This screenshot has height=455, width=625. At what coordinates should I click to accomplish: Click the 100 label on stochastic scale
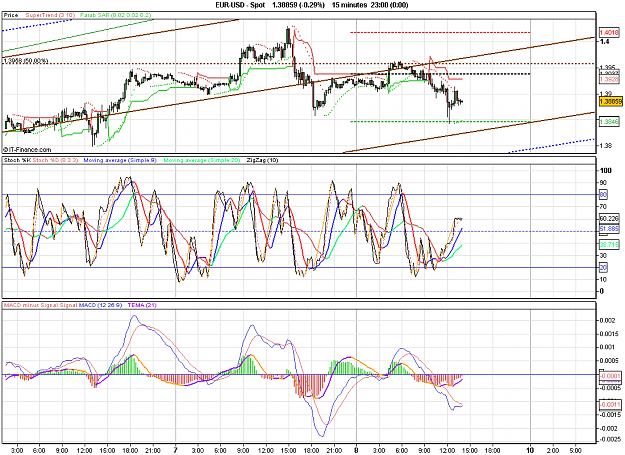(606, 171)
